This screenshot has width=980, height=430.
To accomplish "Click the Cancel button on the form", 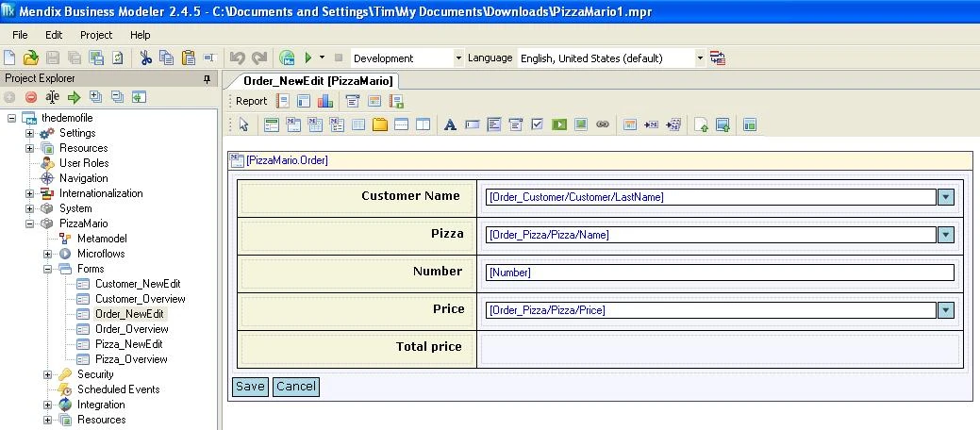I will point(295,386).
